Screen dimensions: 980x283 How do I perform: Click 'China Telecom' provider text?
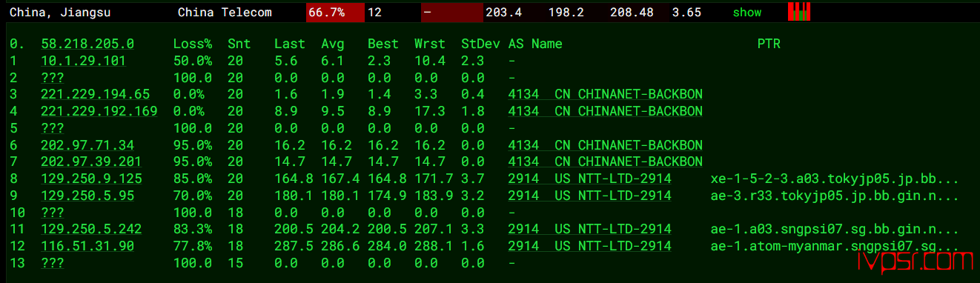pos(225,13)
